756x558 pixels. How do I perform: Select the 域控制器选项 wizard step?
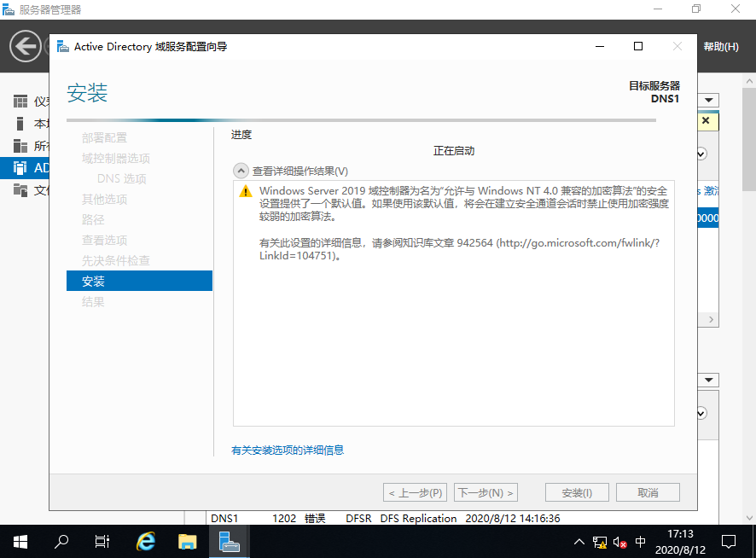point(116,158)
